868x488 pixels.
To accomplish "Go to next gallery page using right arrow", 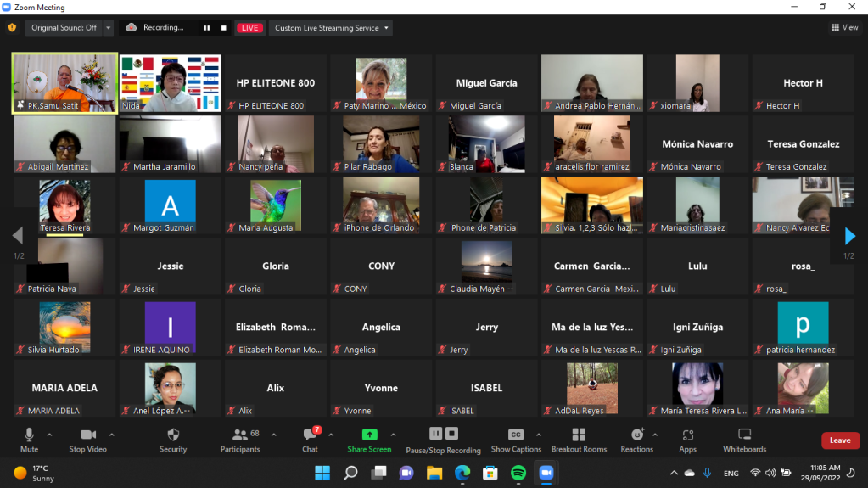I will click(847, 235).
